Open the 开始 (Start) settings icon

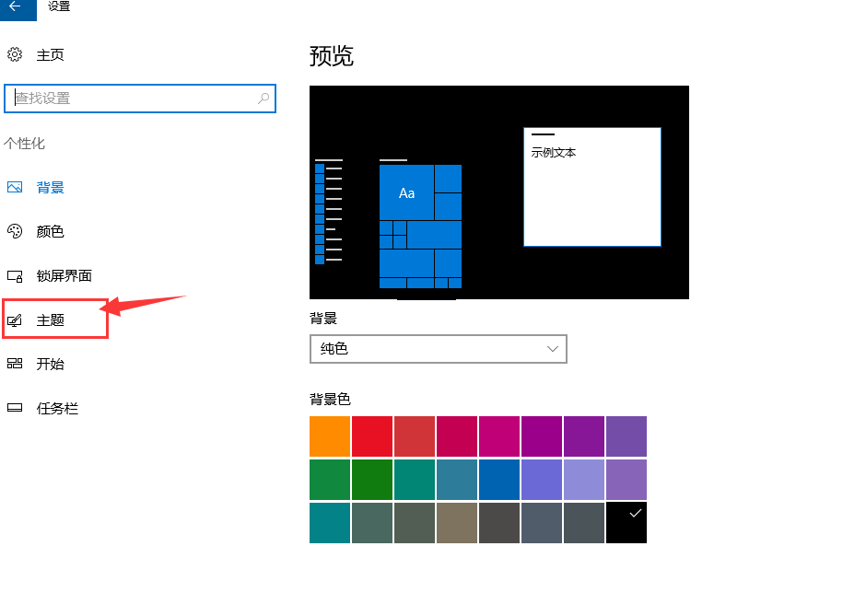(x=16, y=364)
